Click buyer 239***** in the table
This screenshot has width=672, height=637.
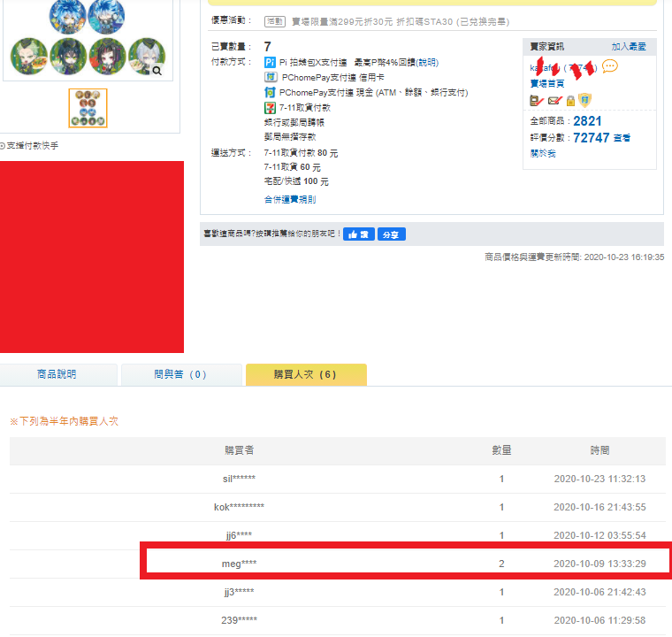point(239,620)
